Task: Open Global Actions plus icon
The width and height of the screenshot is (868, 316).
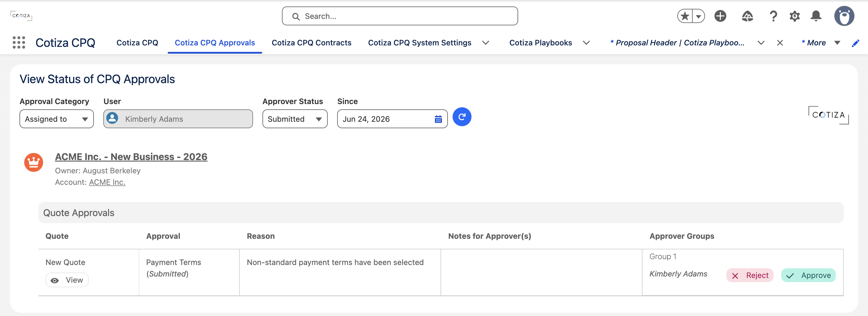Action: [720, 16]
